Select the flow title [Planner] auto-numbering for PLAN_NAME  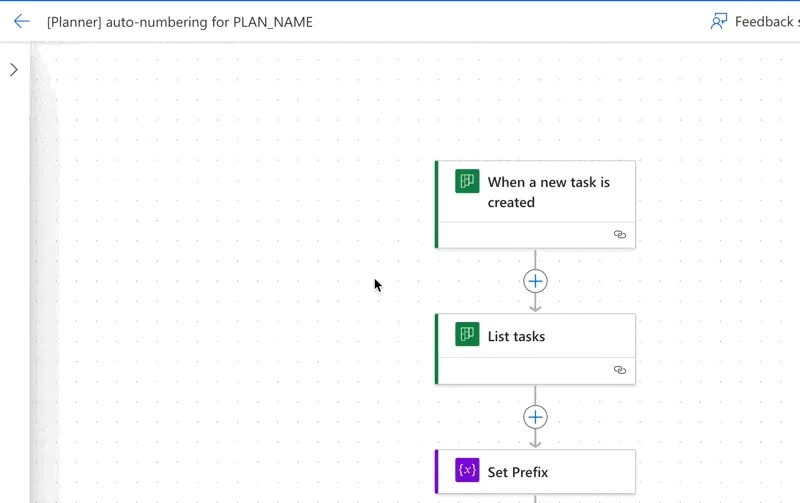pyautogui.click(x=180, y=22)
